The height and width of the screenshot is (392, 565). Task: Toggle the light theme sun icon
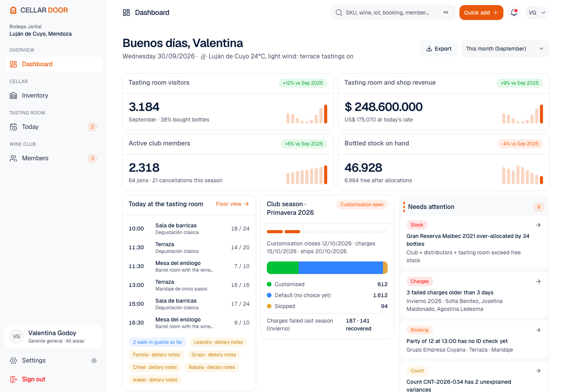click(94, 361)
